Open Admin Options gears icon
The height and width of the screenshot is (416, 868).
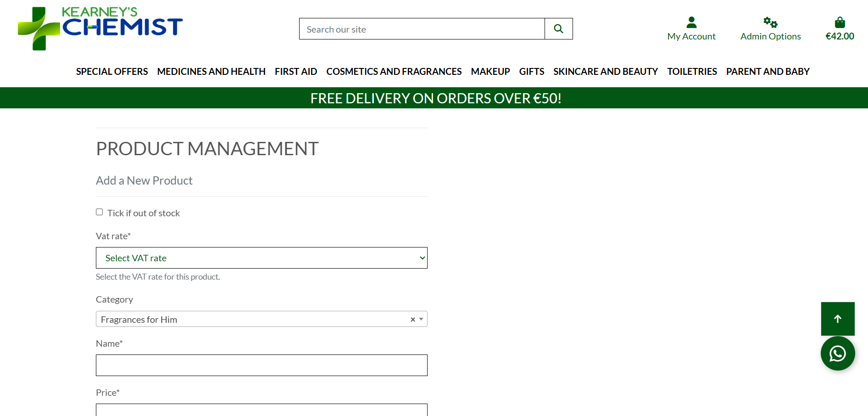[770, 22]
